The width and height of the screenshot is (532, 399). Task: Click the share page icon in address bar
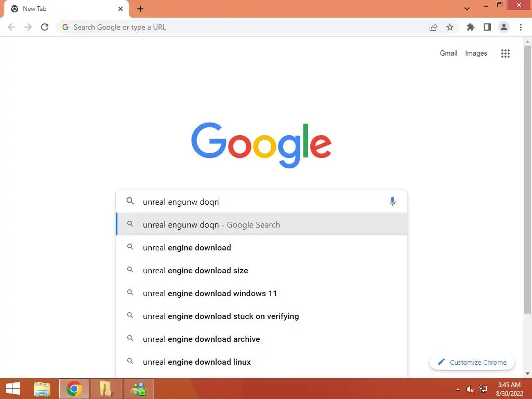tap(433, 27)
